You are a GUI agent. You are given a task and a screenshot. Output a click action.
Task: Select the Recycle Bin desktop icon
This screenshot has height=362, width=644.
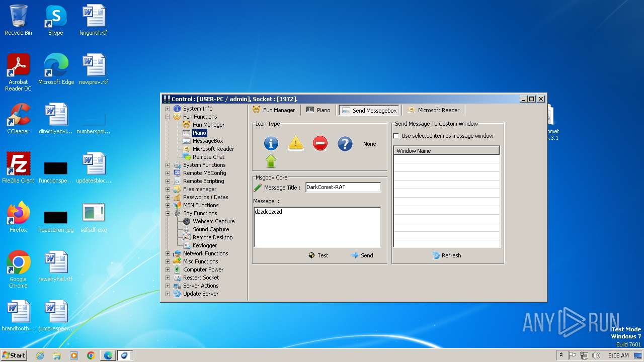coord(18,20)
